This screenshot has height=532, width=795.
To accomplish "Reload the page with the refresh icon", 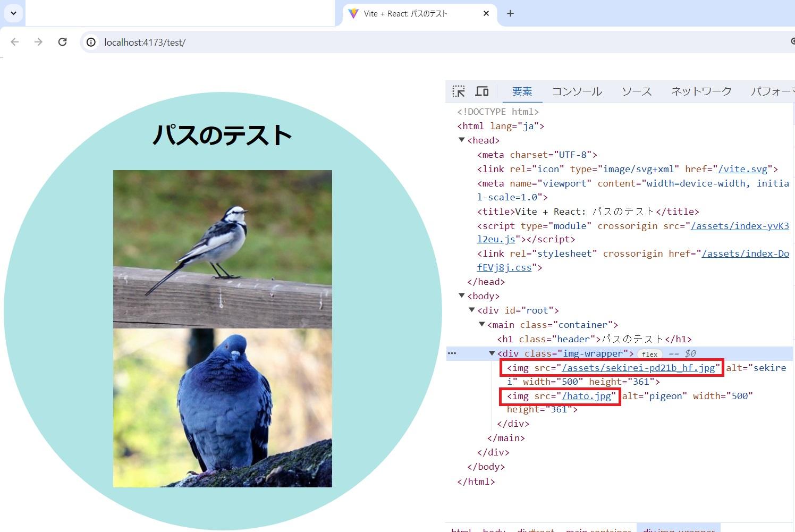I will coord(62,42).
